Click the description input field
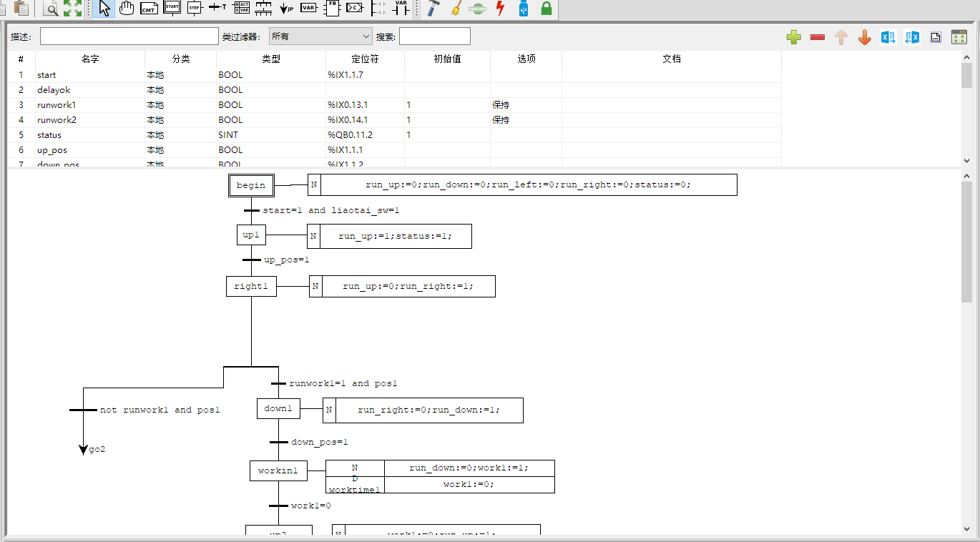This screenshot has height=542, width=980. click(129, 36)
